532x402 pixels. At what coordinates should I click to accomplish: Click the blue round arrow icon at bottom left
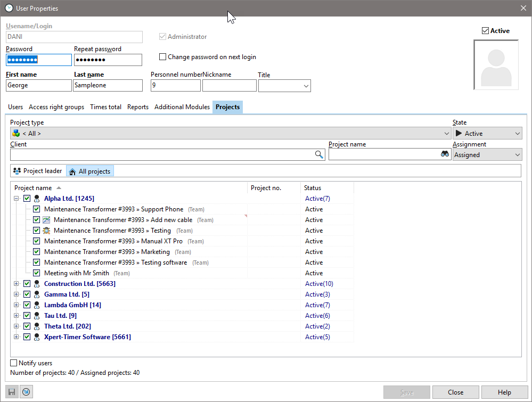26,392
